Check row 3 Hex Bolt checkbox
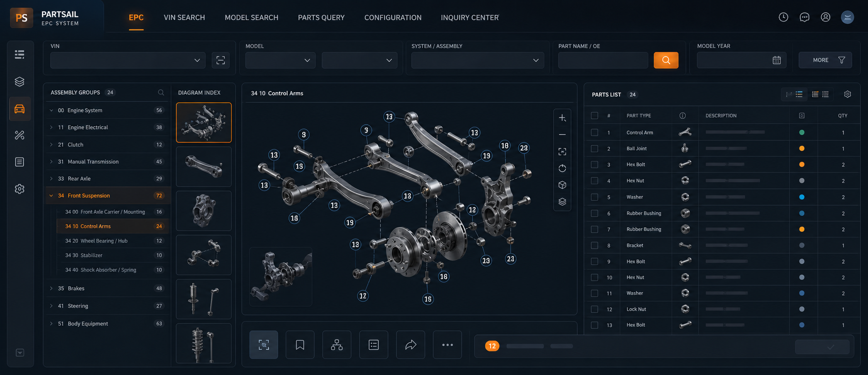868x375 pixels. click(x=594, y=164)
